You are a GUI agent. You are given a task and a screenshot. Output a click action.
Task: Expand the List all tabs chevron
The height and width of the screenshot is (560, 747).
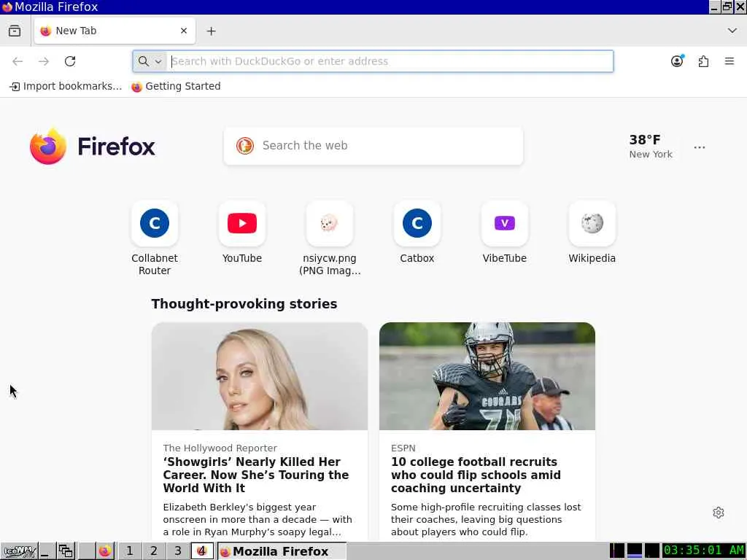coord(732,31)
